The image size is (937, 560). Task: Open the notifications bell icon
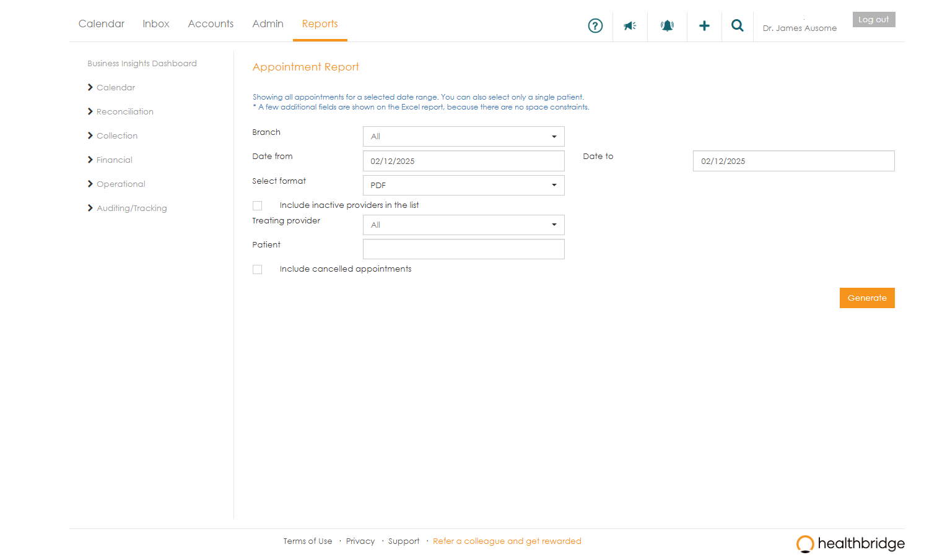667,26
